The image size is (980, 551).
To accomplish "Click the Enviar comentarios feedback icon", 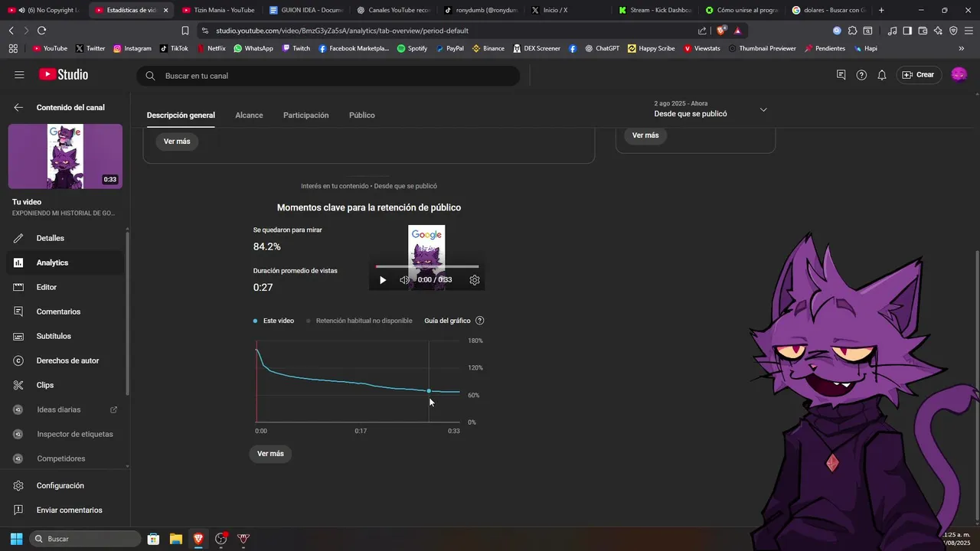I will point(19,510).
